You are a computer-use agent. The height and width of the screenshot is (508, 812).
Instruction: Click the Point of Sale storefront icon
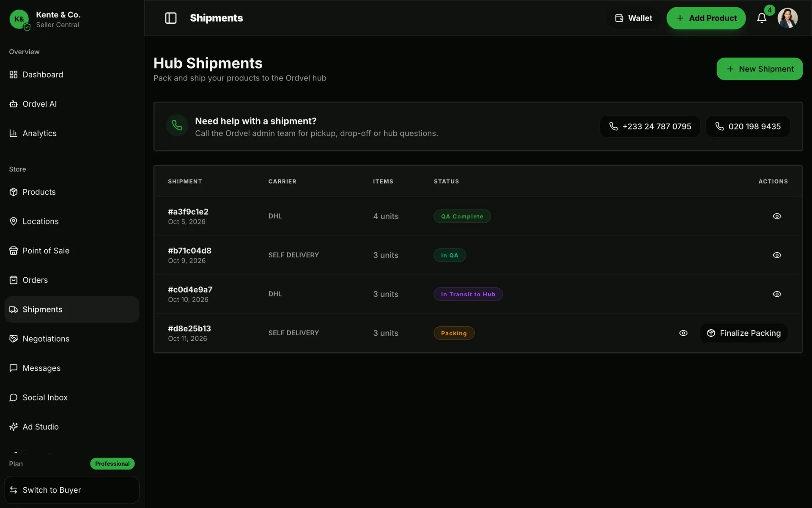(x=14, y=251)
